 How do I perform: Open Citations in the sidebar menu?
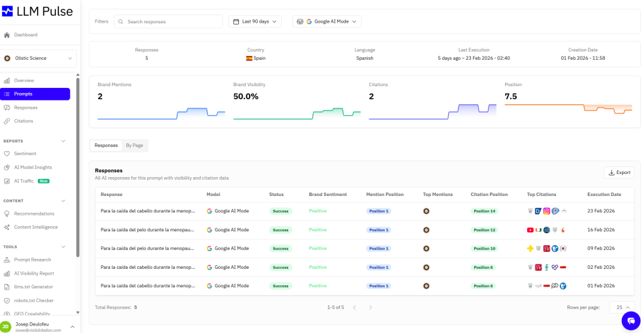point(23,121)
